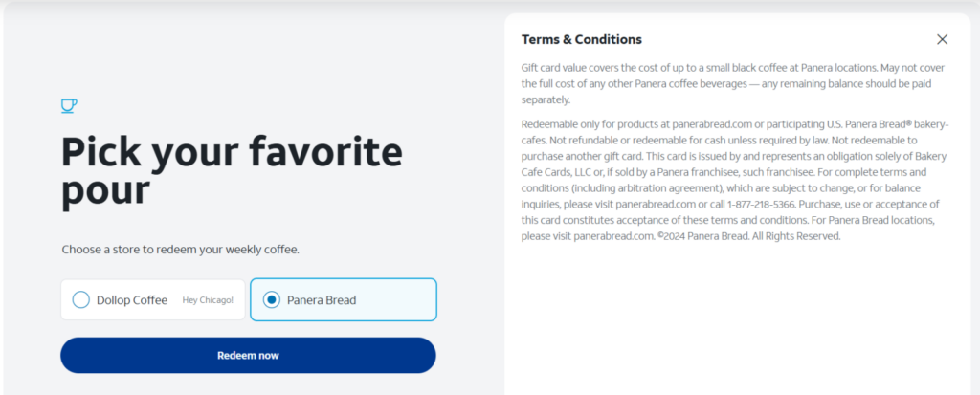Close the Terms & Conditions panel
The image size is (980, 395).
(942, 39)
